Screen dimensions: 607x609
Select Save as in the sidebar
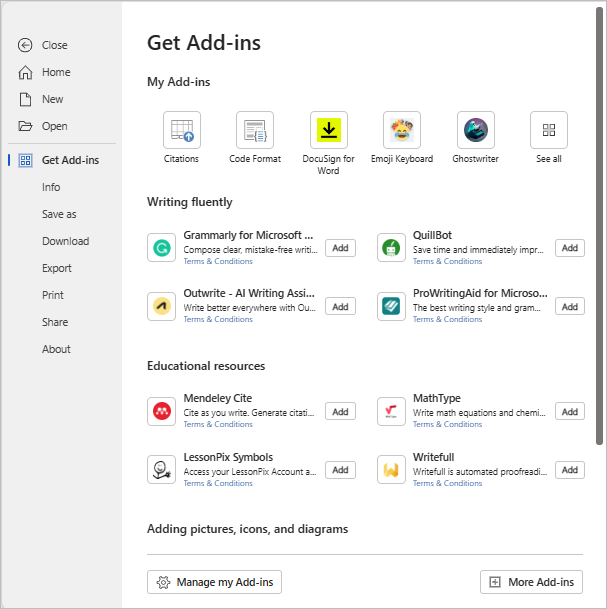pyautogui.click(x=59, y=214)
